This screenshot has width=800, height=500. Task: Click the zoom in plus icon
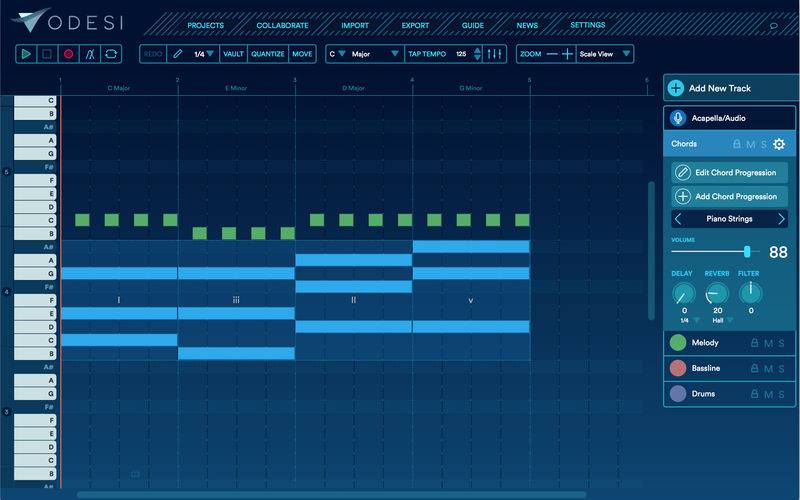point(567,54)
